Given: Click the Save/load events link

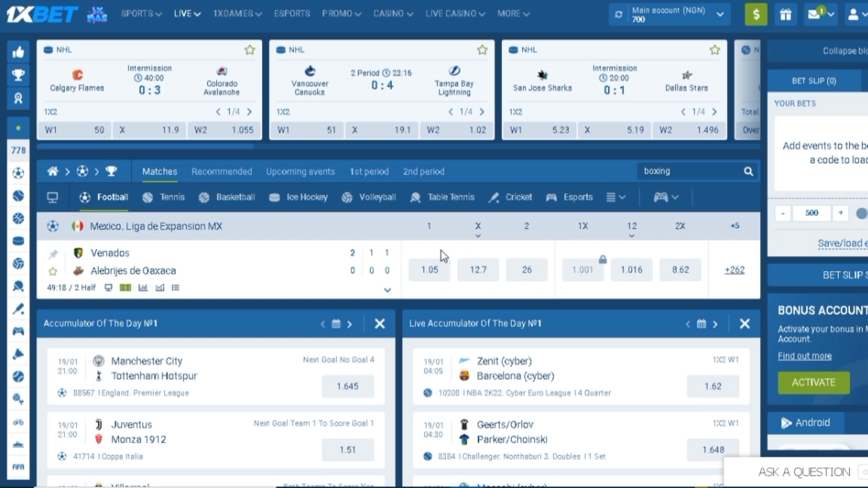Looking at the screenshot, I should [x=843, y=243].
